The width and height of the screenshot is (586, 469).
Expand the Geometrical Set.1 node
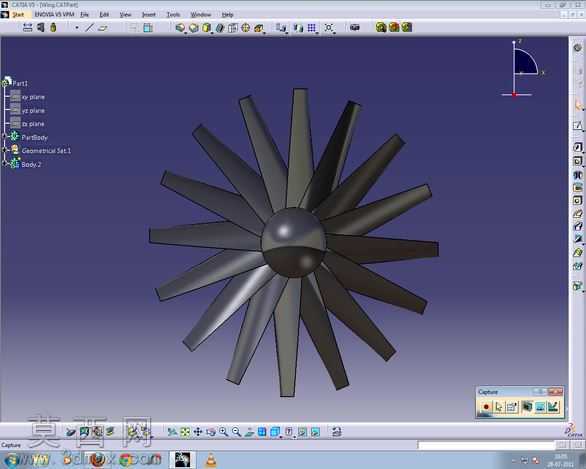click(5, 150)
